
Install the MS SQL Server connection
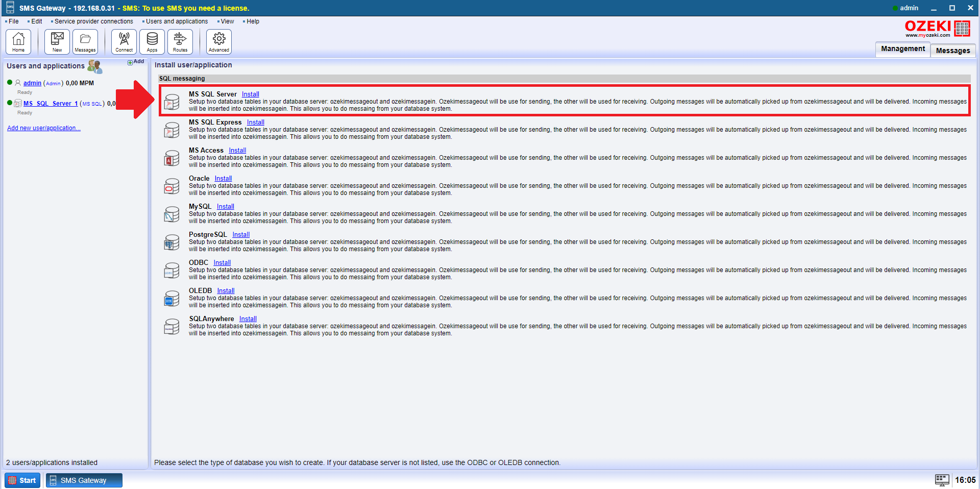click(251, 94)
